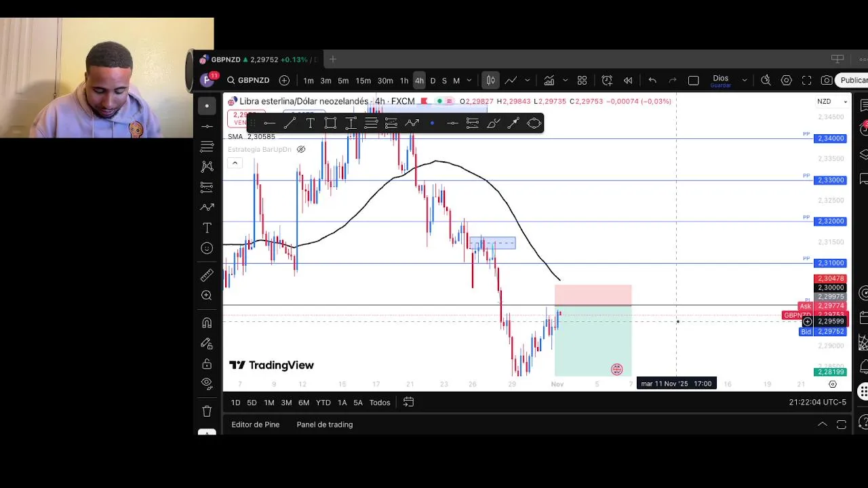Click the Dios layout name

(720, 79)
